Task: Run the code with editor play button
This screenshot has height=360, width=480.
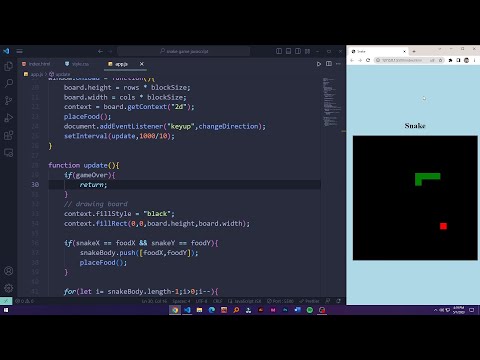Action: pos(319,64)
